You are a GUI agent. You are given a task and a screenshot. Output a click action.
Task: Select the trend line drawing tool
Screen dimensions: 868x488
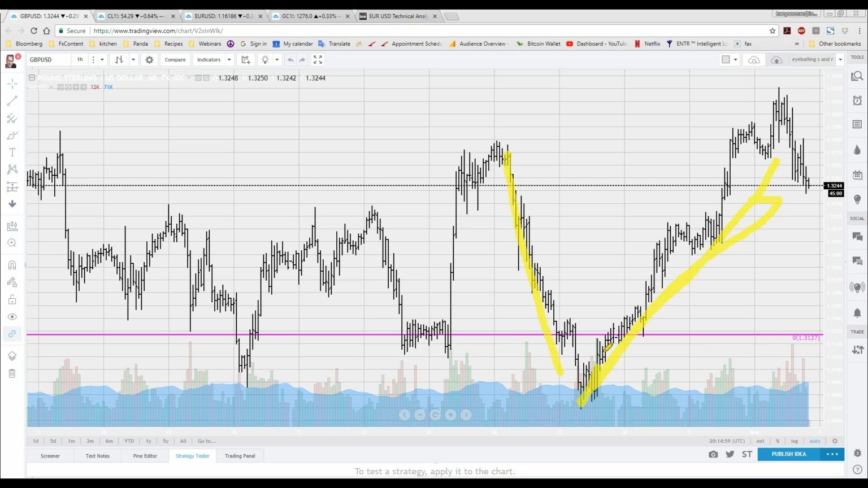[x=12, y=101]
